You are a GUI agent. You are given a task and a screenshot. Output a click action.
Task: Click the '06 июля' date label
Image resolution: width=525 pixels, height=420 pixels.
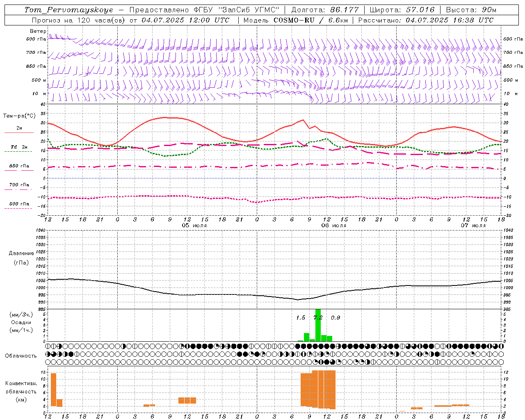pyautogui.click(x=333, y=226)
